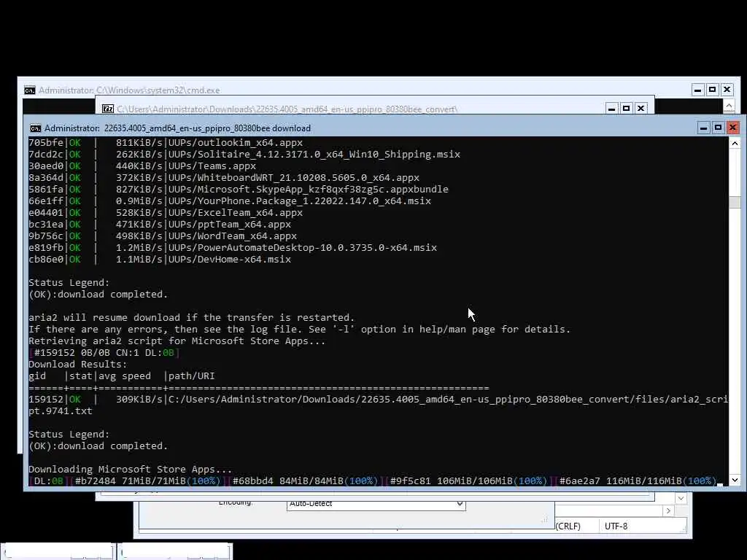
Task: Click the WhiteboardWRT_21.10208.5605.0 appx line
Action: tap(224, 178)
